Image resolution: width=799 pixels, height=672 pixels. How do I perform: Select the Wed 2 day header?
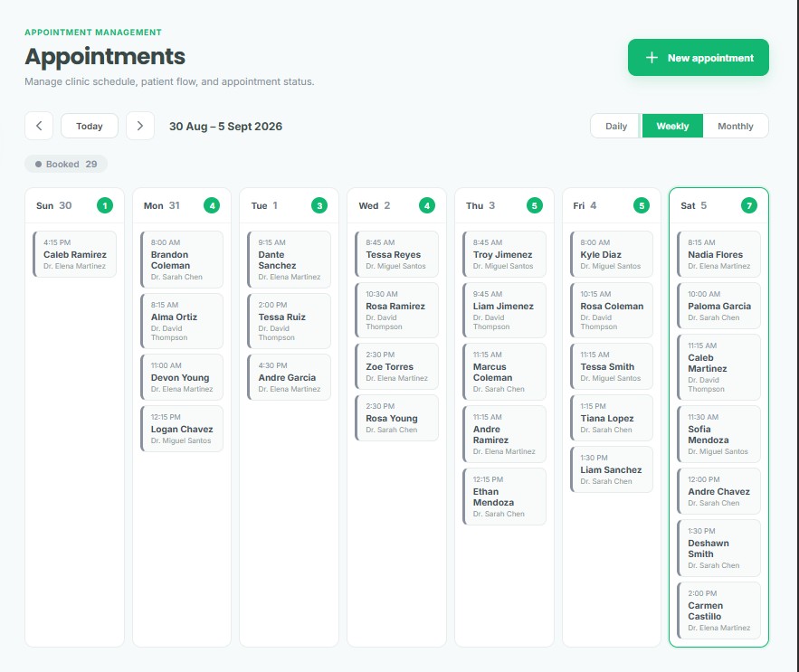coord(396,206)
